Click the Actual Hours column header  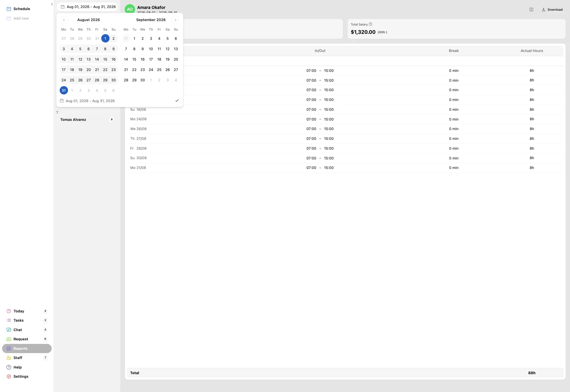coord(532,51)
